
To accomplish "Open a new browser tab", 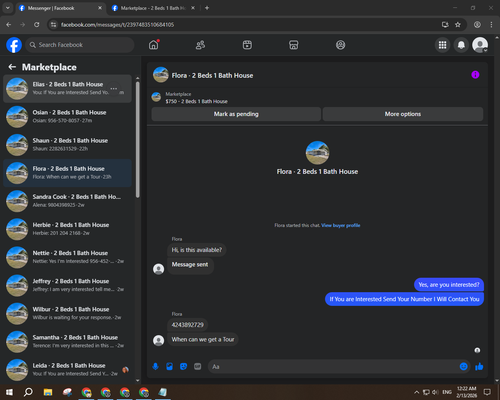I will coord(207,8).
